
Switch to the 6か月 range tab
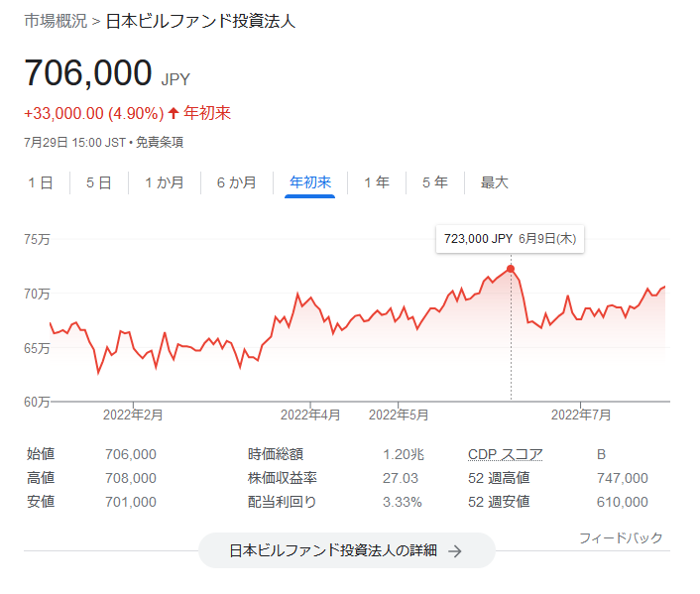237,182
